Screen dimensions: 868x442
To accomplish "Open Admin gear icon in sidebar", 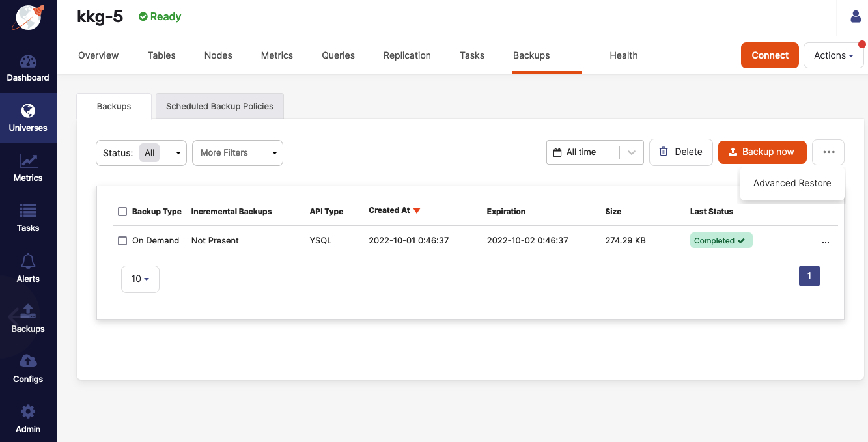I will pos(28,411).
